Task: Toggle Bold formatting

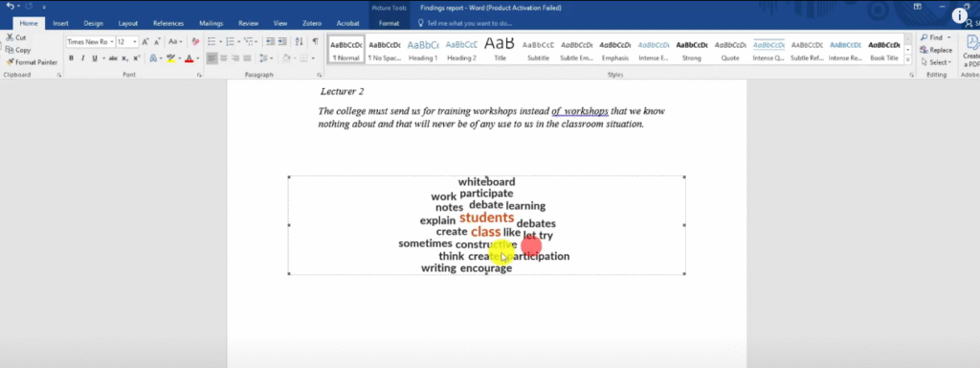Action: pos(71,58)
